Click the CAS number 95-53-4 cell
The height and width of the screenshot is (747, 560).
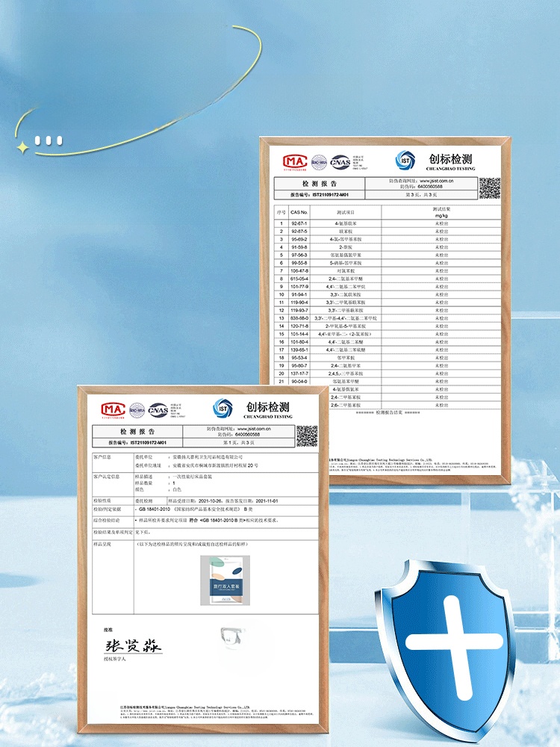(x=299, y=357)
